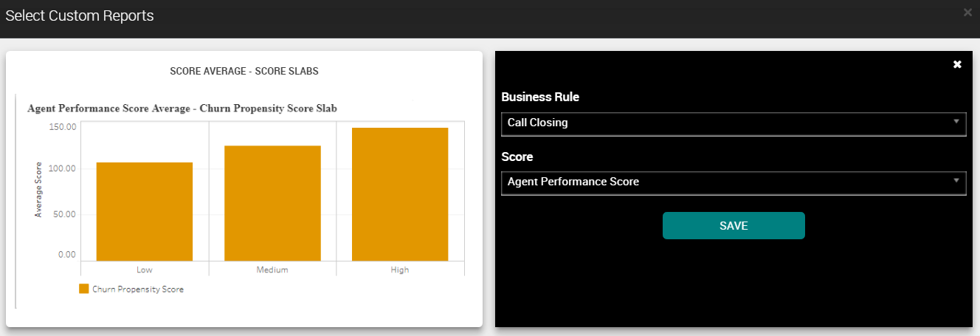The width and height of the screenshot is (980, 336).
Task: Close the Select Custom Reports dialog
Action: 967,12
